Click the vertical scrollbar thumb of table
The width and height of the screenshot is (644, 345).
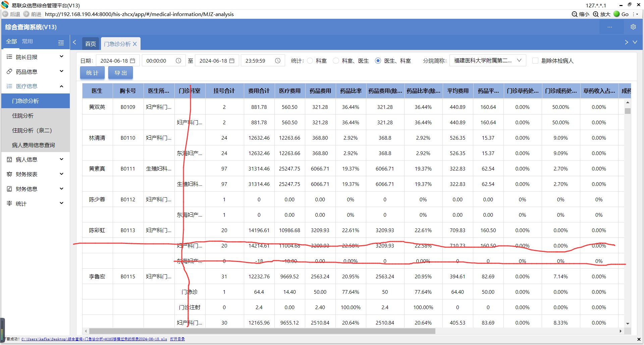628,111
